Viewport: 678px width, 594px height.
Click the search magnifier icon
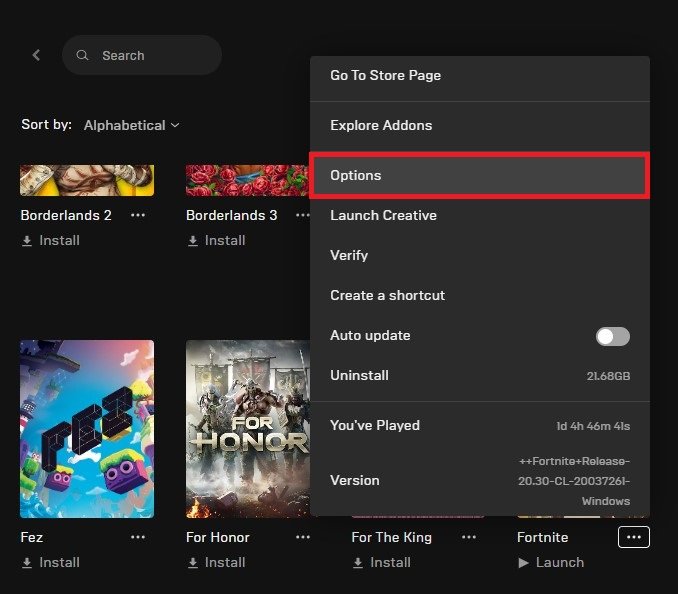82,55
